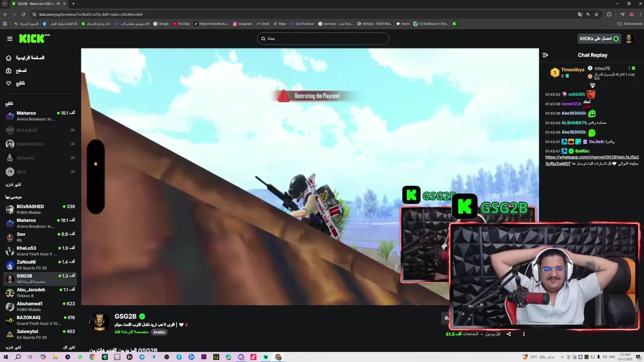Click the ozhb30 username in chat
Screen dimensions: 644x362
(x=576, y=95)
